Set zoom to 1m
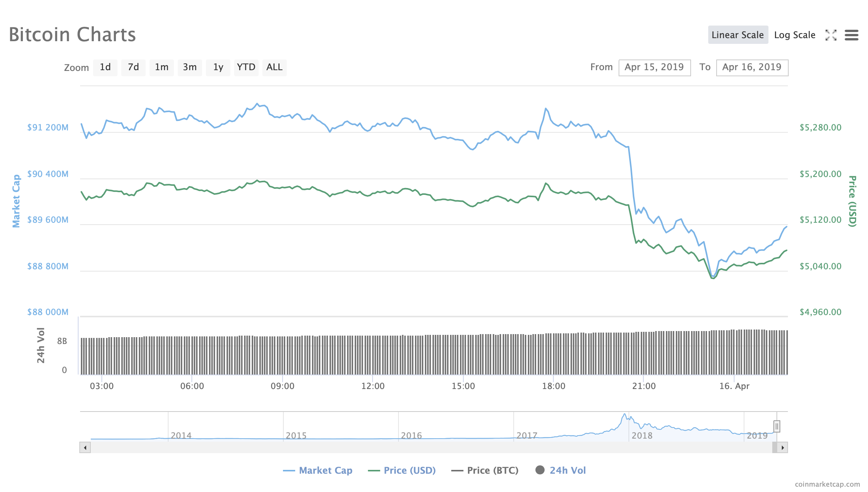The height and width of the screenshot is (492, 868). click(x=161, y=68)
